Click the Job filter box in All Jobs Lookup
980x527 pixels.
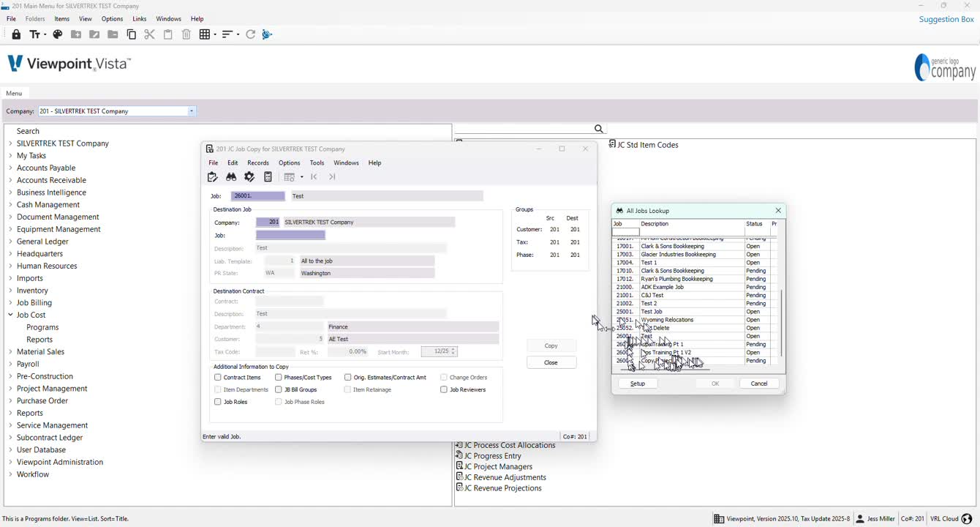626,232
